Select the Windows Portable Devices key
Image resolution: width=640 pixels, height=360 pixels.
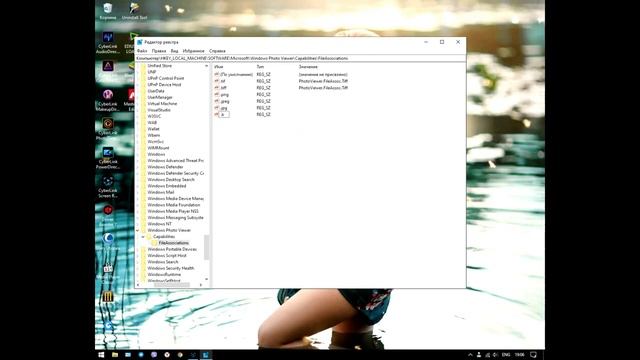coord(172,249)
